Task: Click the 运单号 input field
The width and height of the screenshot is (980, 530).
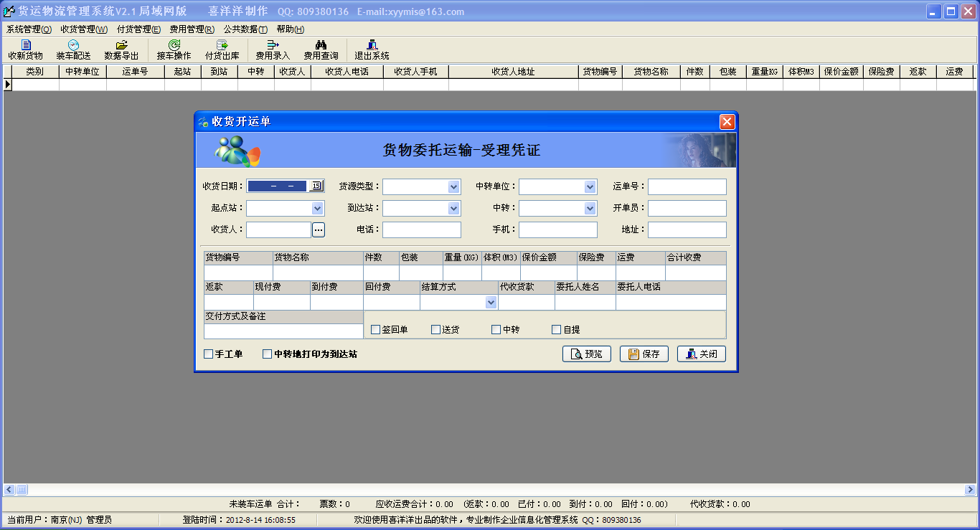Action: click(x=687, y=187)
